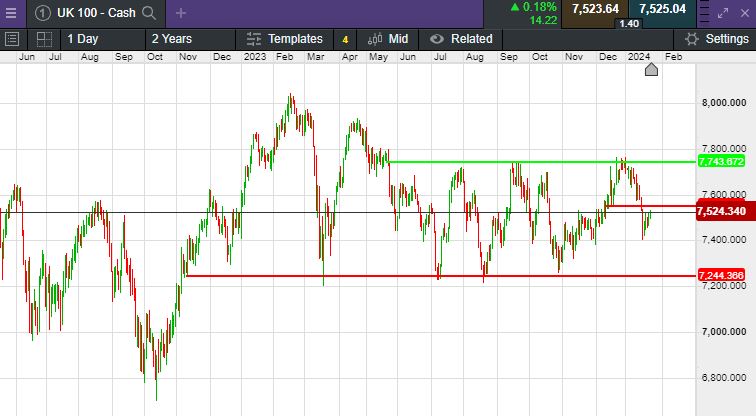Open the list panel icon in the toolbar
Screen dimensions: 756x416
point(12,39)
